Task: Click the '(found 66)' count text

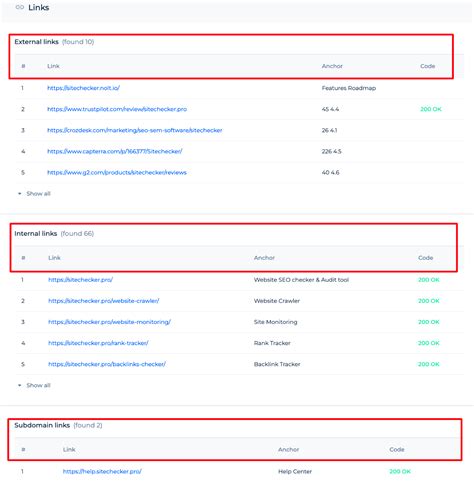Action: tap(77, 233)
